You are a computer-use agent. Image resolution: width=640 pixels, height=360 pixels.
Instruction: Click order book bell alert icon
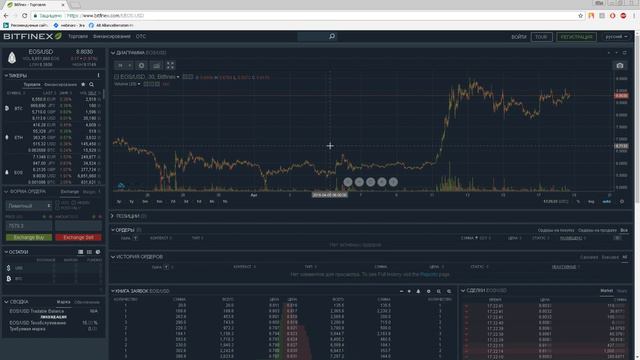pos(418,291)
